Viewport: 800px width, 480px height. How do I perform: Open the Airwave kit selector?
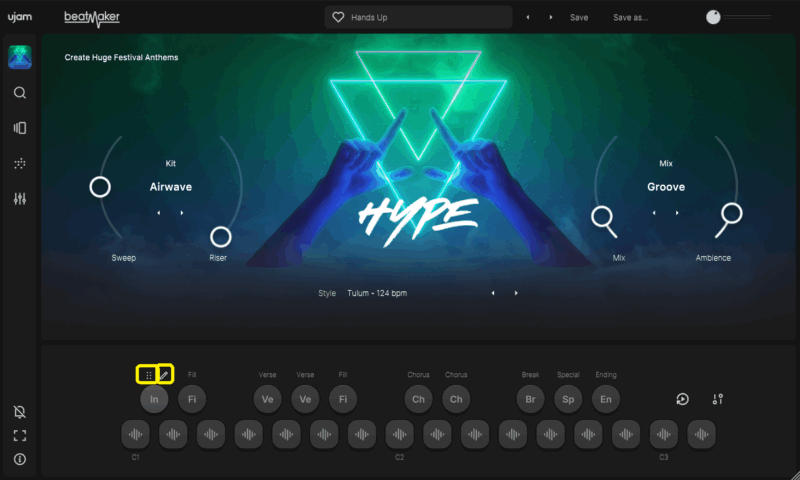[171, 187]
